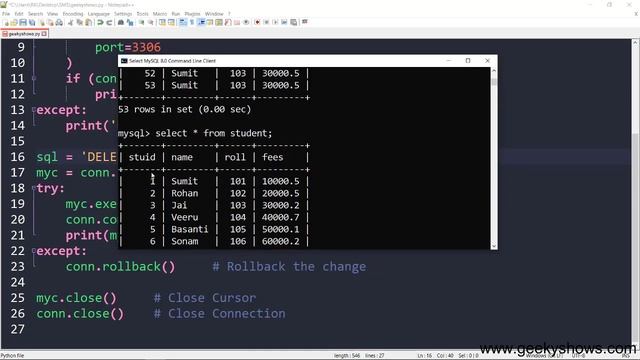Close the geekyshows.py tab via its close icon
This screenshot has height=360, width=640.
point(44,34)
